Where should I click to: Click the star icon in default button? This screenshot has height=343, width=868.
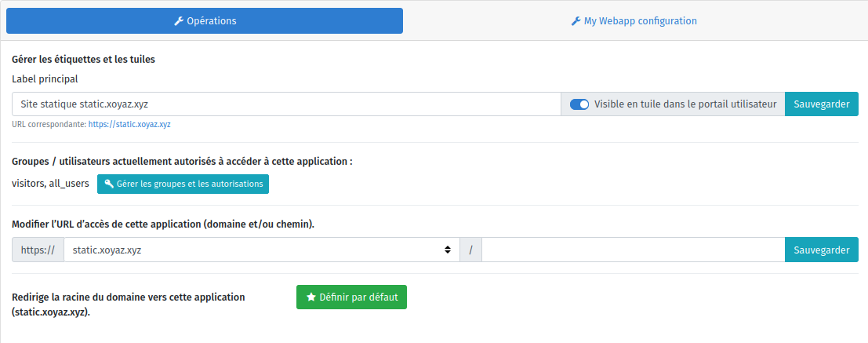click(x=311, y=297)
